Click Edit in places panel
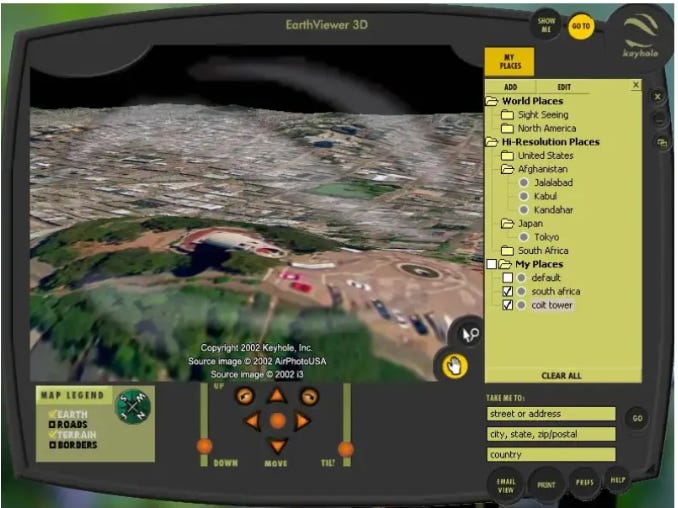The width and height of the screenshot is (678, 508). (564, 87)
